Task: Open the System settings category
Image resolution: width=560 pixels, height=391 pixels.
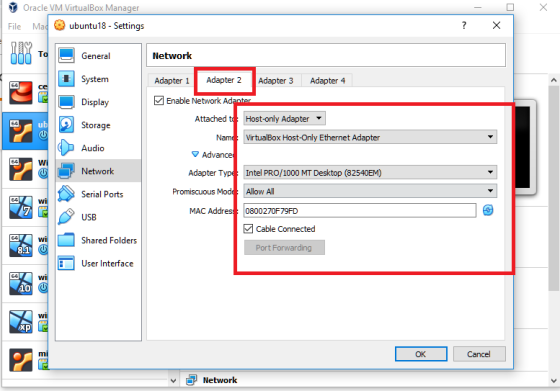Action: click(x=98, y=79)
